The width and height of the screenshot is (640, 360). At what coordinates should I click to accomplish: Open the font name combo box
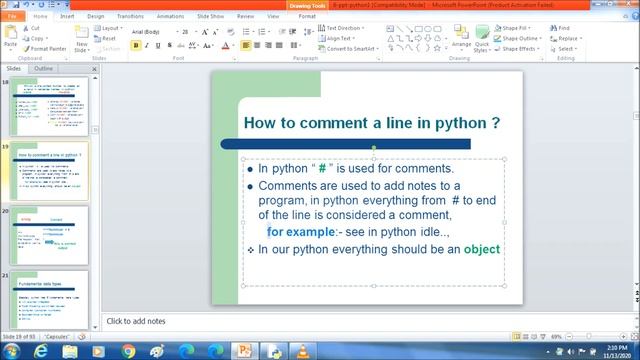point(155,32)
